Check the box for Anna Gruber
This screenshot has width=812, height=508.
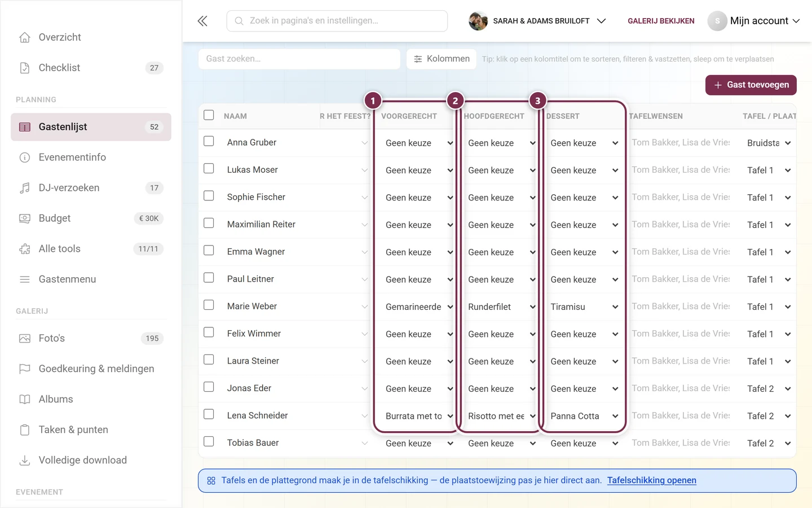[x=209, y=141]
